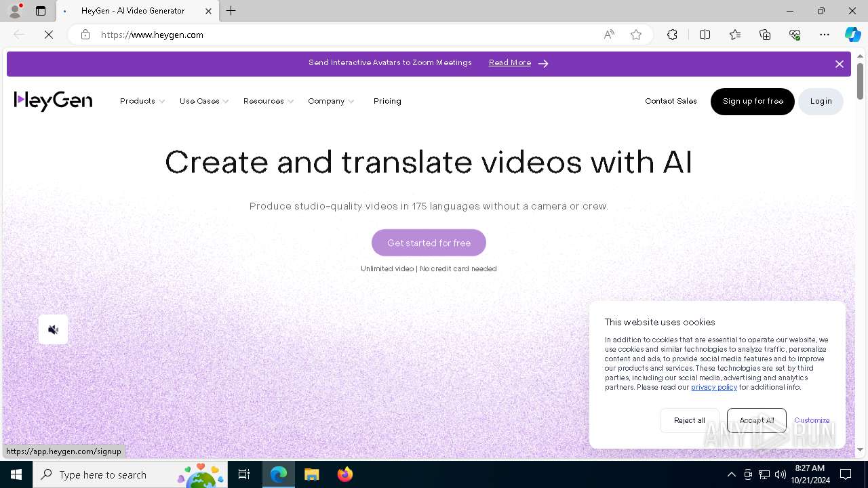This screenshot has height=488, width=868.
Task: Click the browser back arrow
Action: [19, 35]
